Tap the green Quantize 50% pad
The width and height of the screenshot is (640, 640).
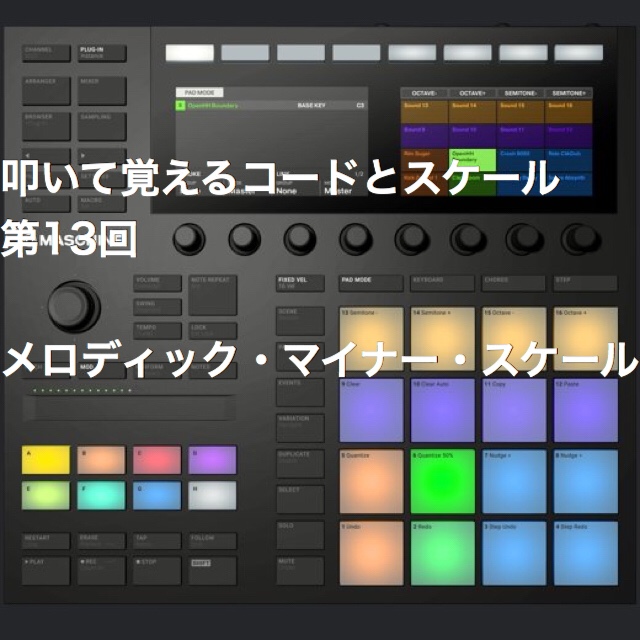442,481
